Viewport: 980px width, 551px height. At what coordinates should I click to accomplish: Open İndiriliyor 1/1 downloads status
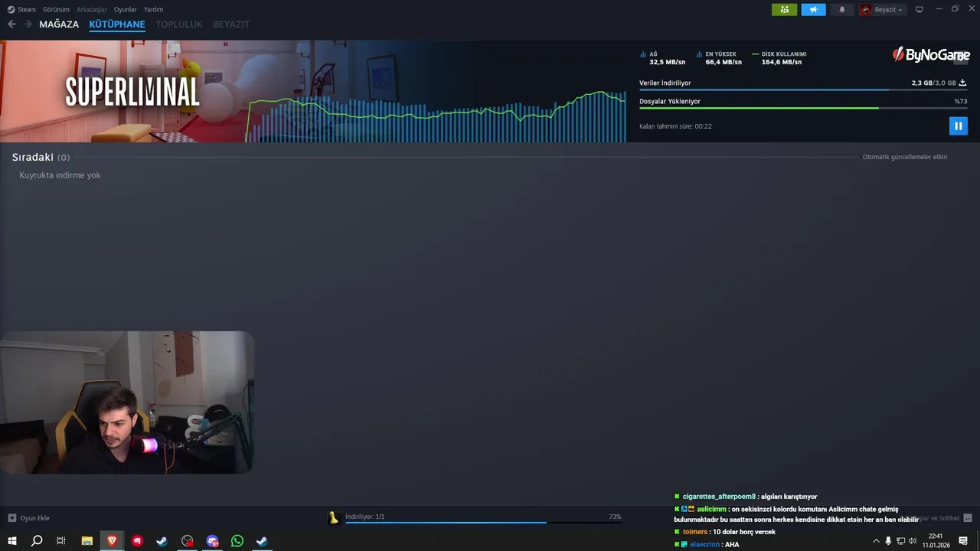coord(365,517)
